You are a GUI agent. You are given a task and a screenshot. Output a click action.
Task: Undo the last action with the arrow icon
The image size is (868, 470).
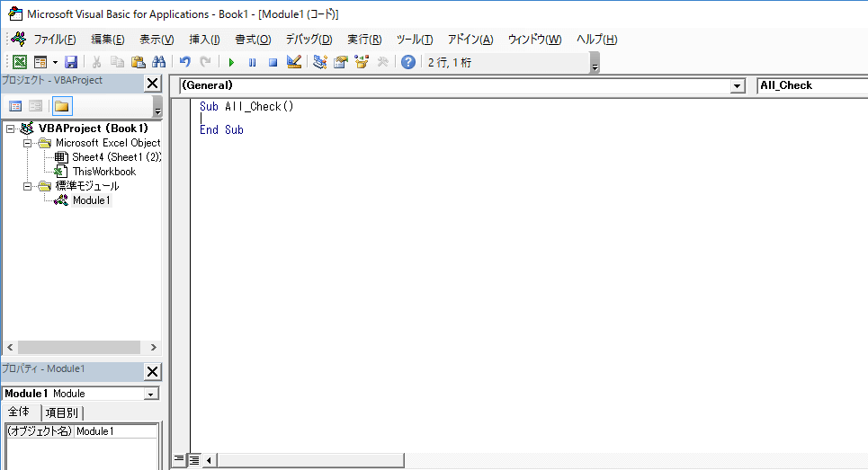point(185,62)
